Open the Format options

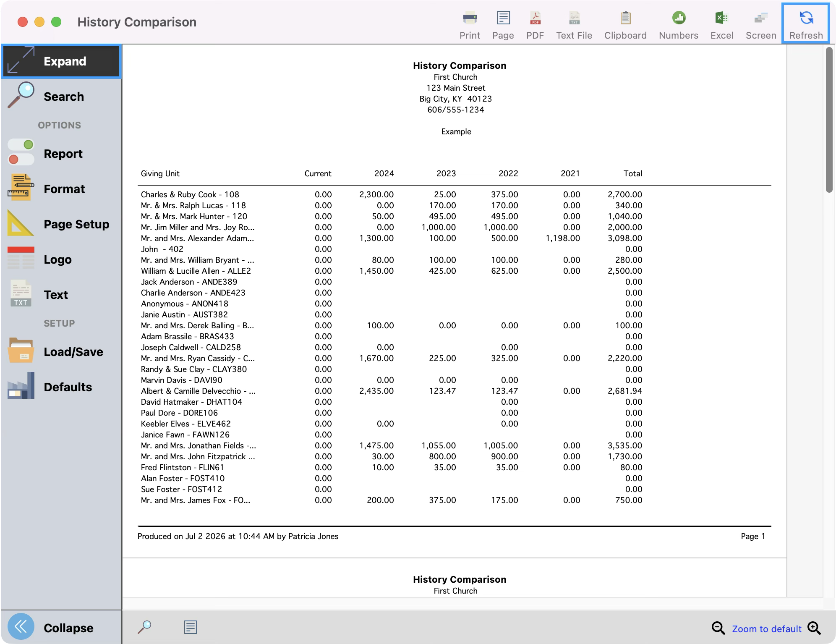[x=62, y=189]
